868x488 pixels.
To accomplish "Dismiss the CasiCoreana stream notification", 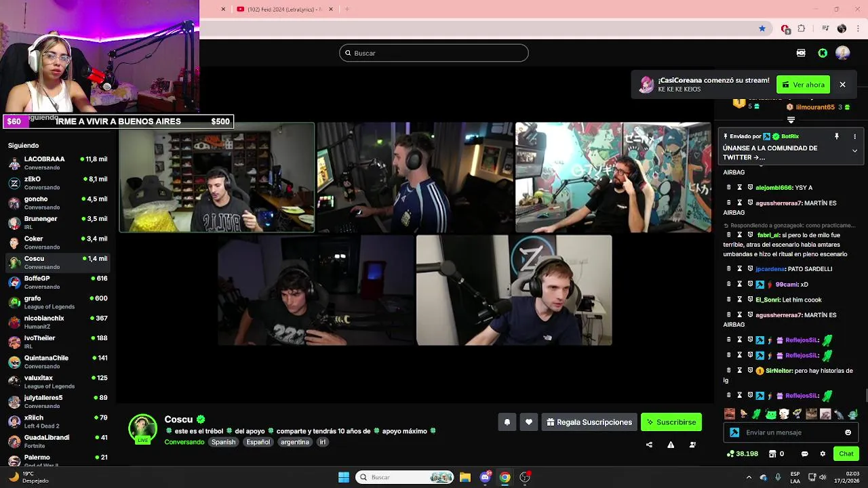I will (842, 85).
